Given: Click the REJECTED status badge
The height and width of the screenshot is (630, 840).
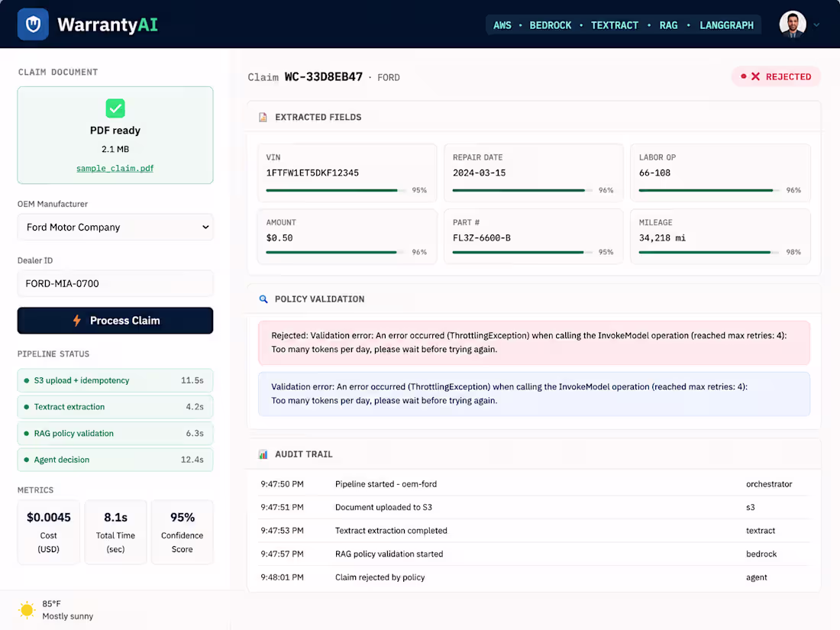Looking at the screenshot, I should (x=776, y=76).
